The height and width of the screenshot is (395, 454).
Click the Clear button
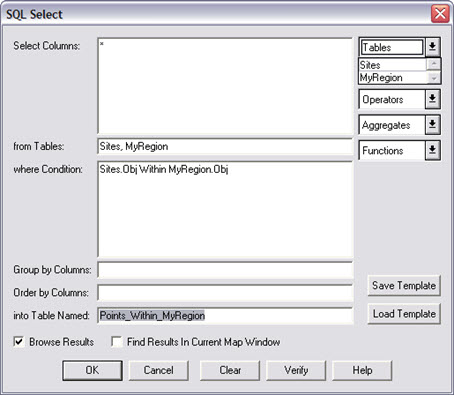click(230, 370)
